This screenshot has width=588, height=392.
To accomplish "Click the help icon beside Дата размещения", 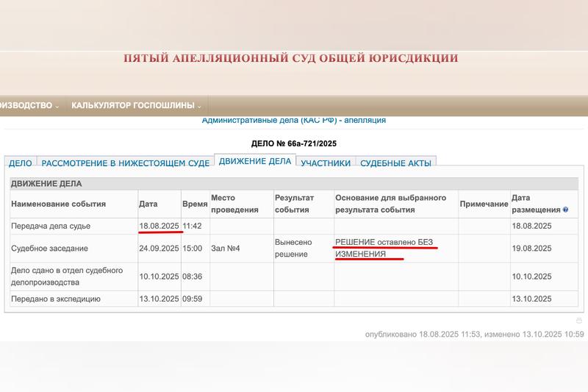I will (565, 210).
